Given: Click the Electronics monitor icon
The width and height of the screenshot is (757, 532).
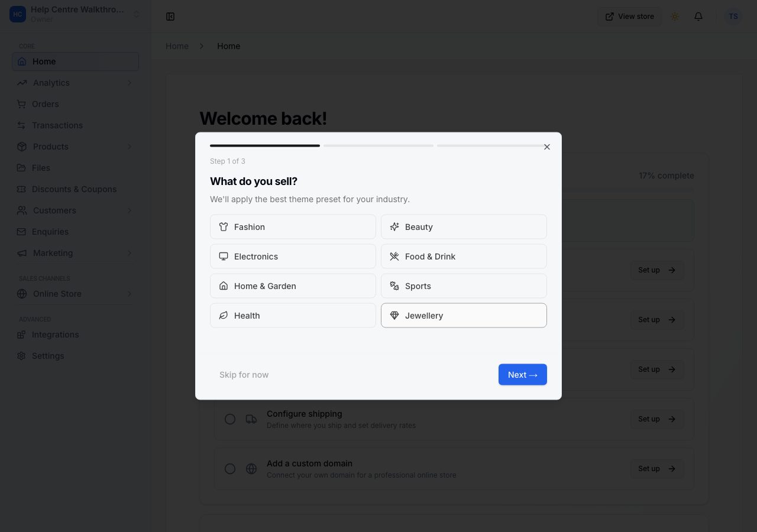Looking at the screenshot, I should pos(224,257).
